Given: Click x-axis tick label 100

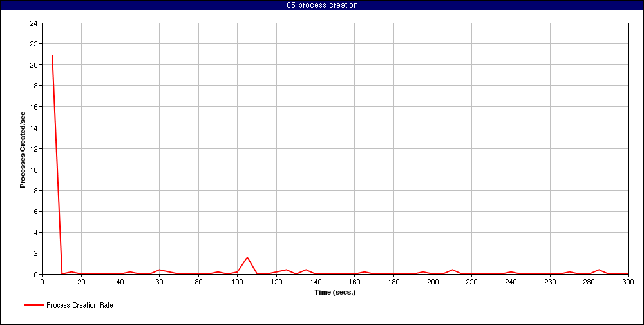Looking at the screenshot, I should pos(238,282).
